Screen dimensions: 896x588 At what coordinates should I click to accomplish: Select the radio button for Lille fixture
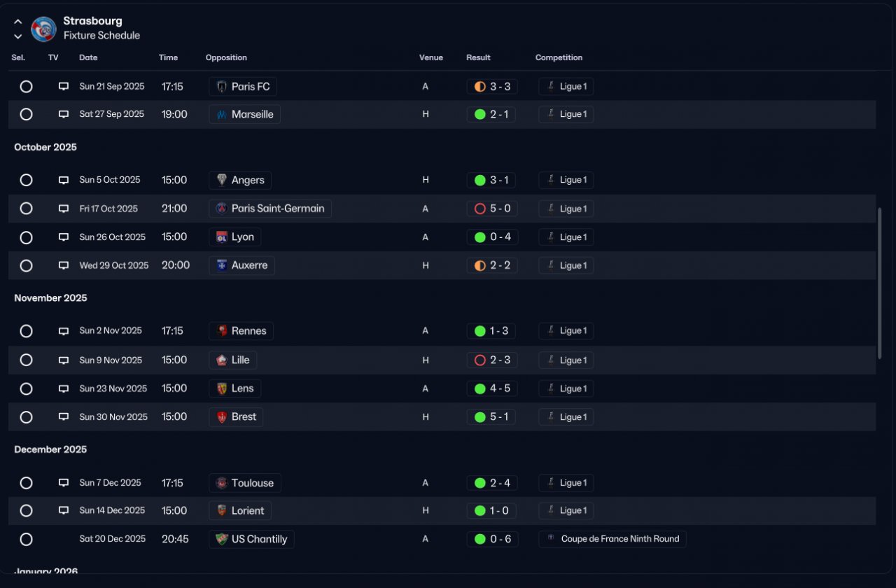point(26,360)
